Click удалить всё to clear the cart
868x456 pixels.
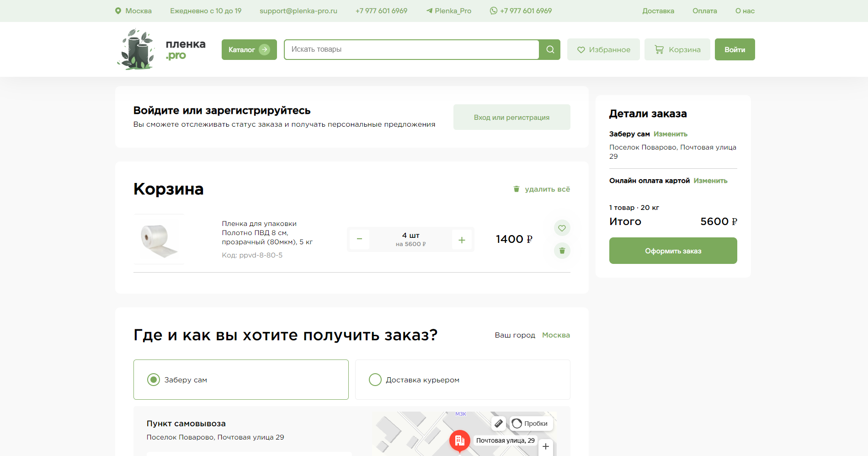click(x=542, y=189)
